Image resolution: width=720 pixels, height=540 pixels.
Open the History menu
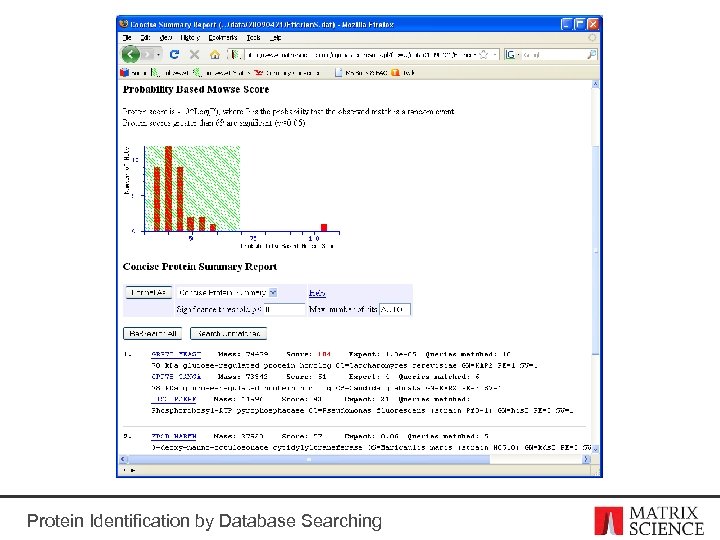point(190,38)
